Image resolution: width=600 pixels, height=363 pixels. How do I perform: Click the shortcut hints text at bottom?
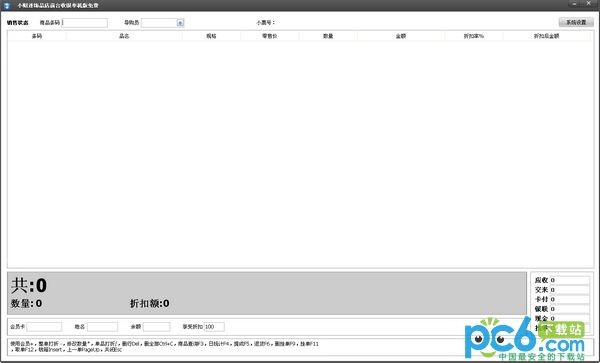pyautogui.click(x=165, y=347)
